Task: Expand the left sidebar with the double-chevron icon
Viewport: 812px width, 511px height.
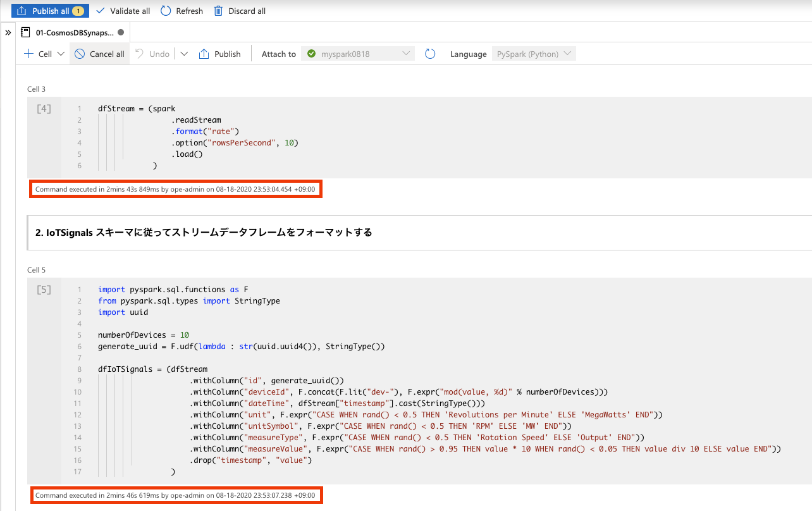Action: 8,33
